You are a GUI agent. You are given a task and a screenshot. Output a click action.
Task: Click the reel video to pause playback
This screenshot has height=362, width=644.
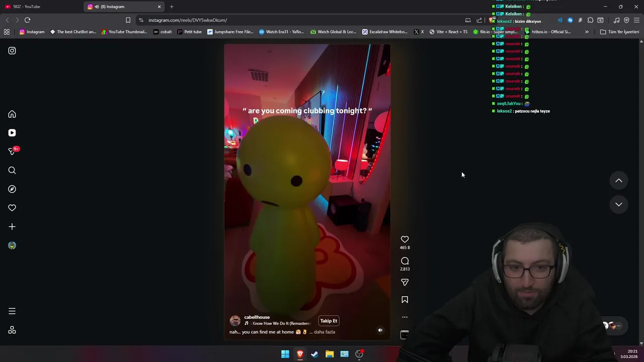click(307, 191)
